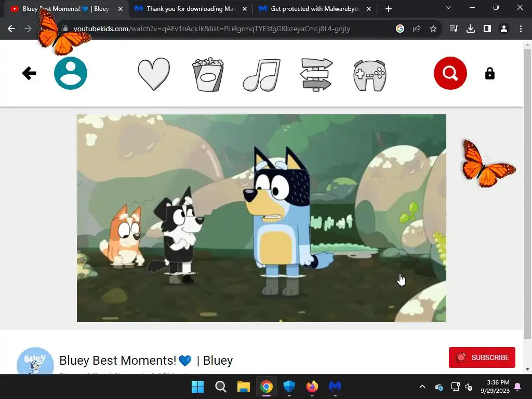Open the Chrome three-dot menu

521,29
